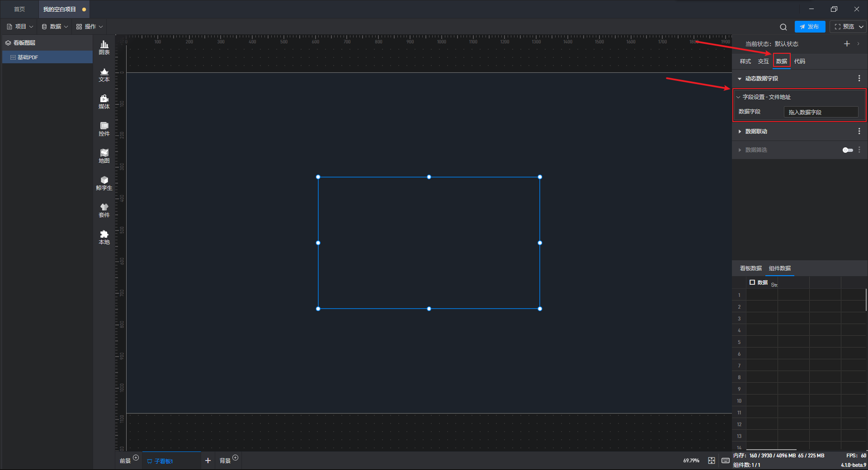The height and width of the screenshot is (470, 868).
Task: Open the 本地 (local) component library
Action: [x=104, y=237]
